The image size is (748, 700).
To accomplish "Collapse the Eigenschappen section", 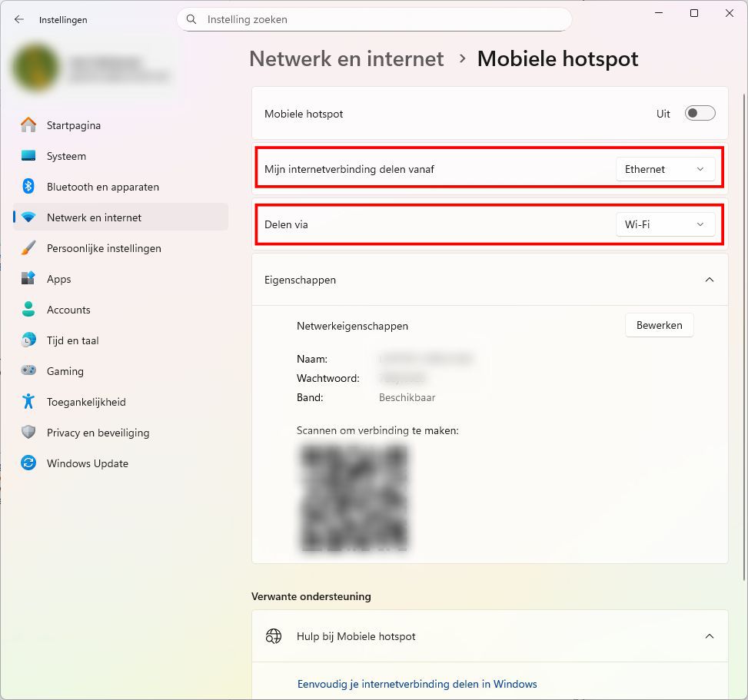I will tap(709, 280).
